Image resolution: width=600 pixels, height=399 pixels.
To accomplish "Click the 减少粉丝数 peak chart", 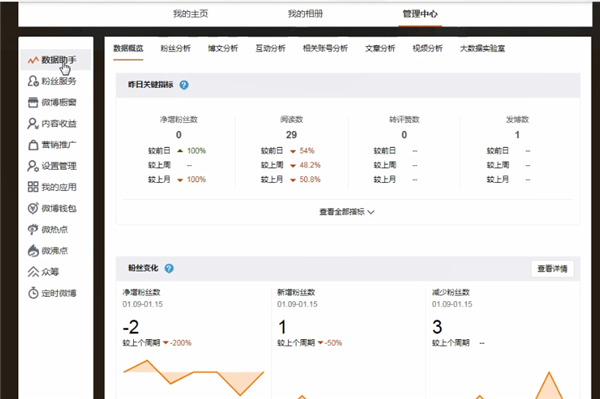I will (x=549, y=386).
